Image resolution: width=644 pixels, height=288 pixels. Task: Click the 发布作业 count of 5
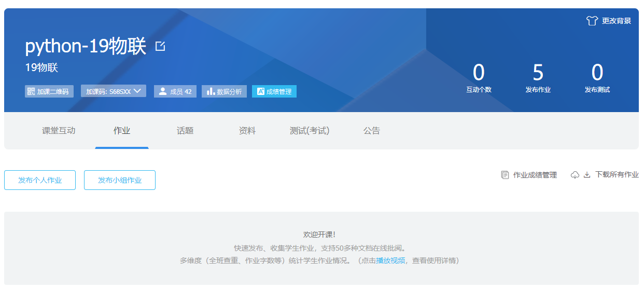(538, 73)
